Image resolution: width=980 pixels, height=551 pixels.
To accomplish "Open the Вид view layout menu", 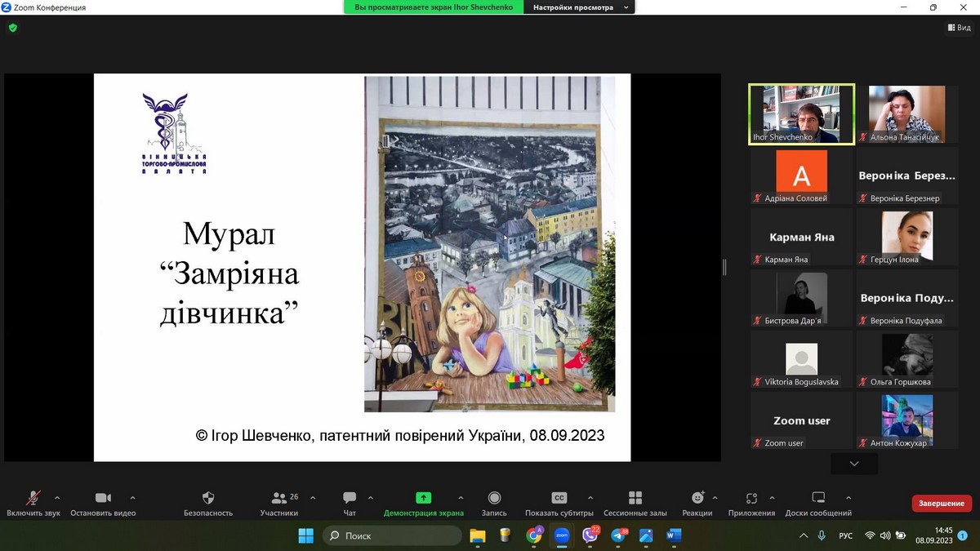I will point(959,28).
